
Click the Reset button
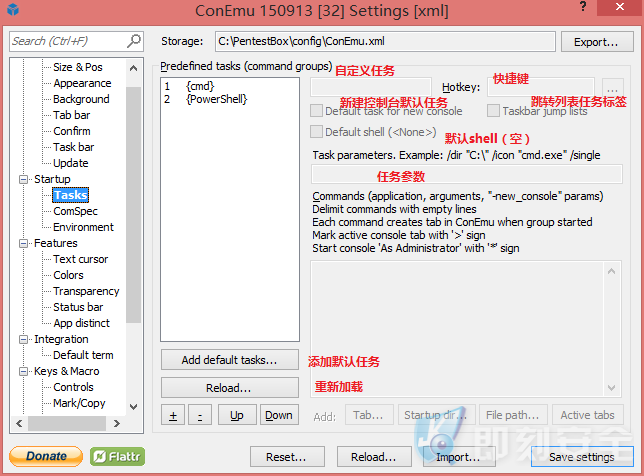click(x=287, y=457)
